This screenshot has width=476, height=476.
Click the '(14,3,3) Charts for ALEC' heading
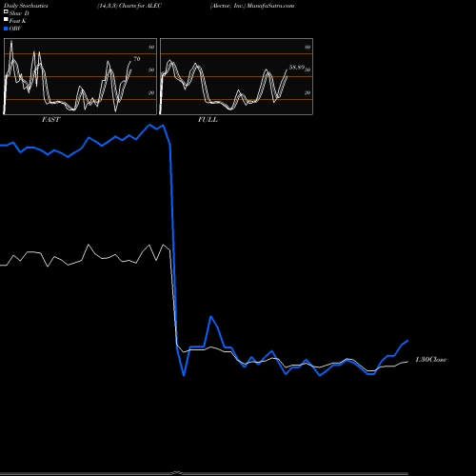129,6
